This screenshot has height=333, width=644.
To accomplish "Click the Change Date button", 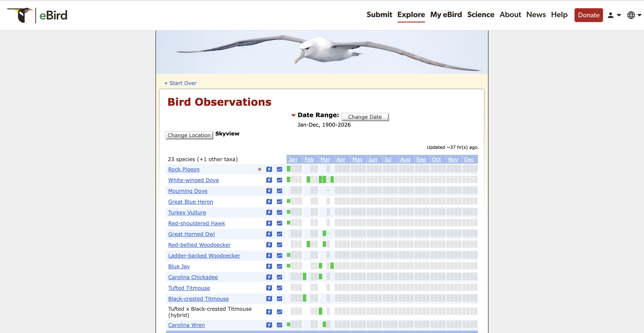I will click(x=365, y=117).
